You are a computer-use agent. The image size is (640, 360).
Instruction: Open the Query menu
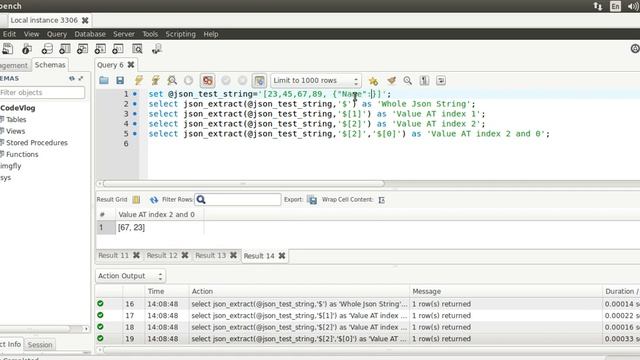point(57,34)
